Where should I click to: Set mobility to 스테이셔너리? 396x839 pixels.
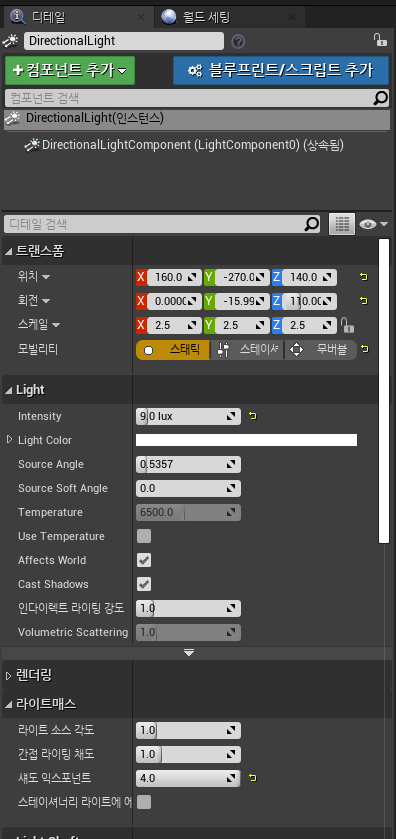[x=247, y=350]
